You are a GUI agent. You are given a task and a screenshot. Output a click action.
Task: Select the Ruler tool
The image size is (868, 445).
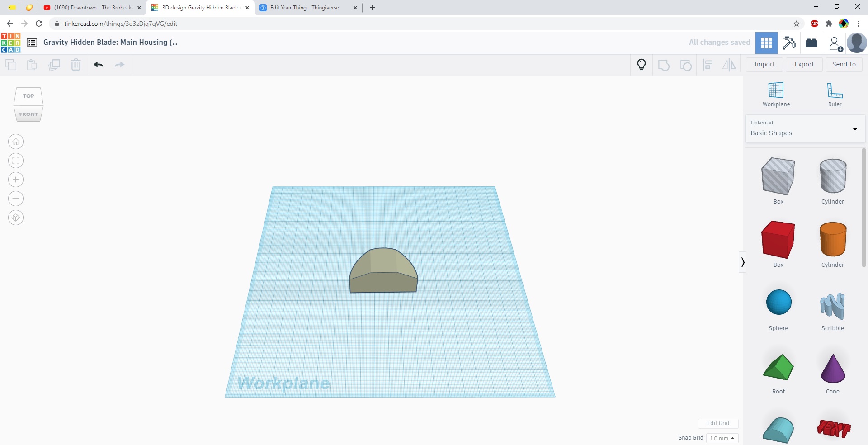point(835,95)
